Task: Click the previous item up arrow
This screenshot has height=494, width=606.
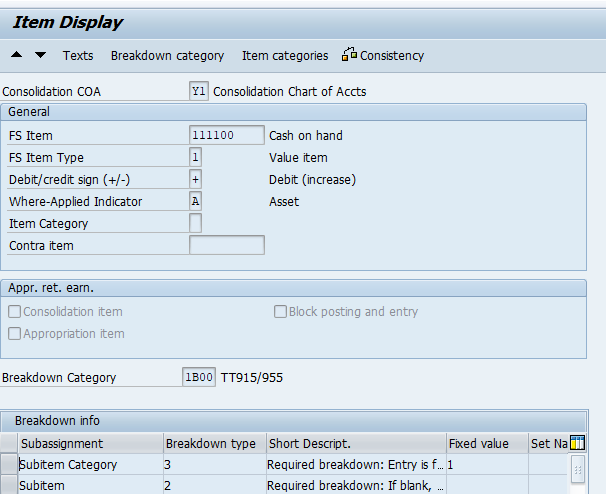Action: 17,55
